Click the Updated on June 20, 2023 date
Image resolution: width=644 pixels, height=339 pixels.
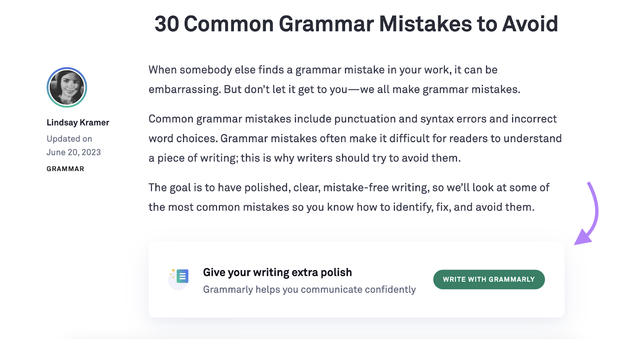coord(73,145)
